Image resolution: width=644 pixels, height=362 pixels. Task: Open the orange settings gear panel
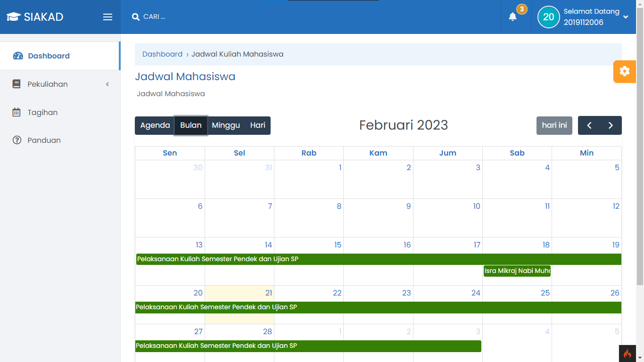(x=625, y=71)
